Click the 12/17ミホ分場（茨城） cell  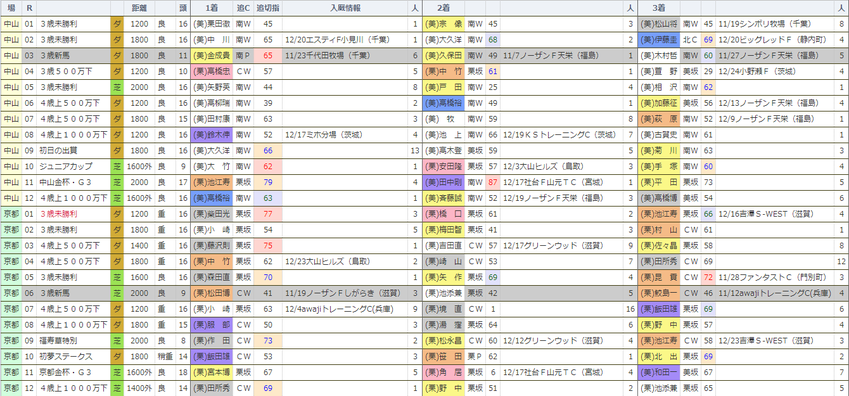click(345, 135)
